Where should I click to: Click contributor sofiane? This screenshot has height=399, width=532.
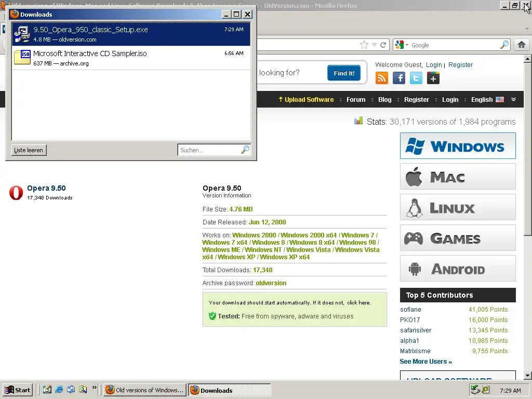[410, 310]
